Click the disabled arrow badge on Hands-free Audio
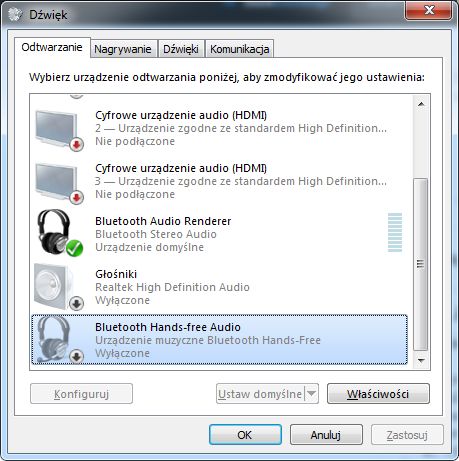The height and width of the screenshot is (461, 459). pyautogui.click(x=76, y=356)
